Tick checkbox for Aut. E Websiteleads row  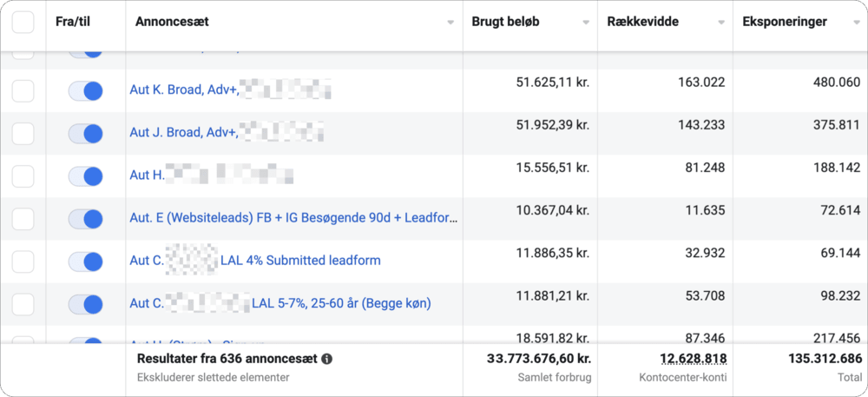[23, 218]
